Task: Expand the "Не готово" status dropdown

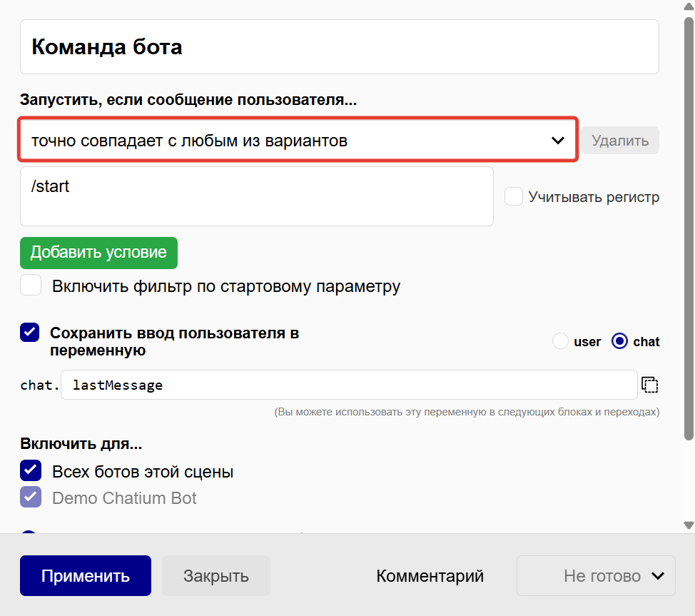Action: 596,575
